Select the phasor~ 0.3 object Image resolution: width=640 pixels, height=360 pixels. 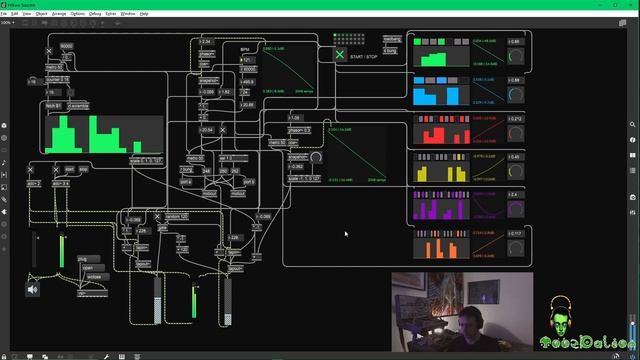(299, 130)
